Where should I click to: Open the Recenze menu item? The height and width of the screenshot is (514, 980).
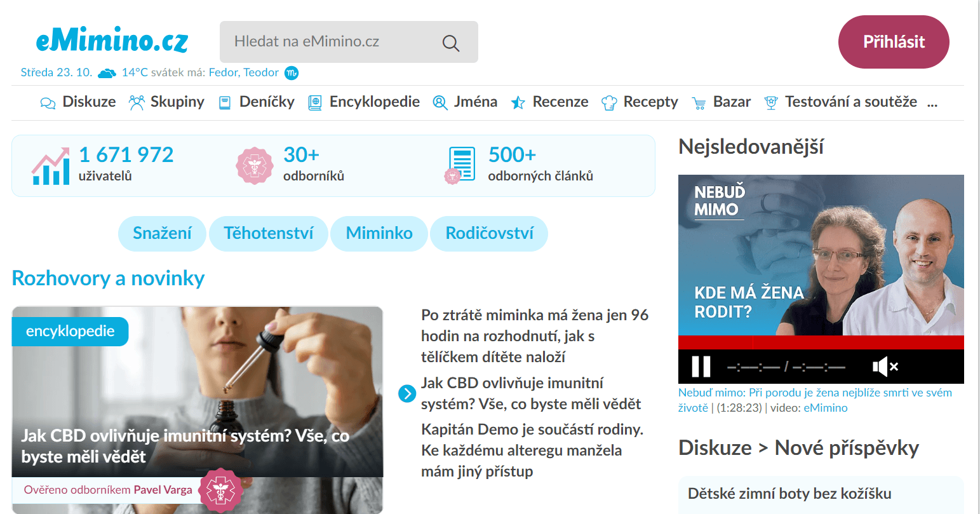[560, 102]
